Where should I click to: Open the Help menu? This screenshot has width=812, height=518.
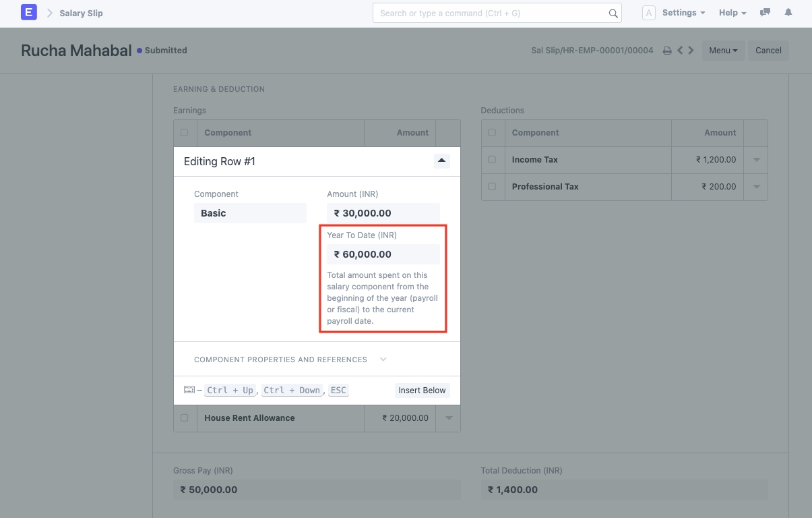[732, 13]
